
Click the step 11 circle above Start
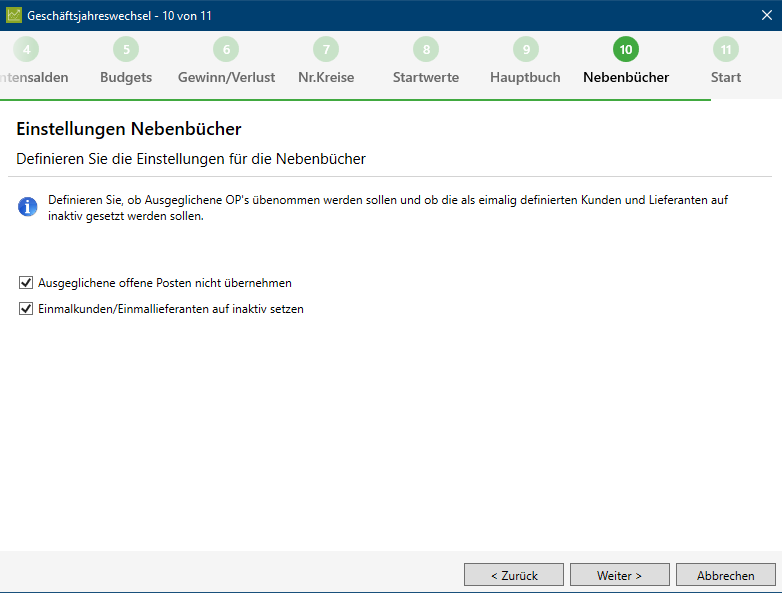726,49
